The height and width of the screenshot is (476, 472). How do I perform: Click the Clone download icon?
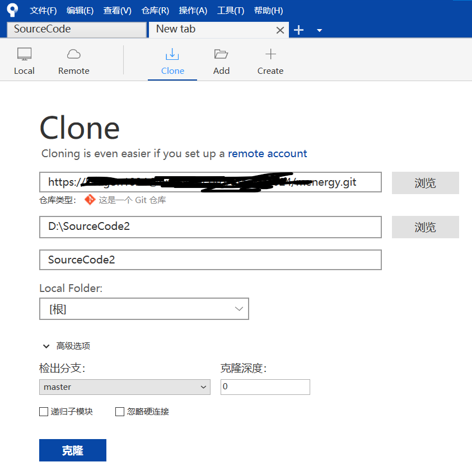(172, 54)
